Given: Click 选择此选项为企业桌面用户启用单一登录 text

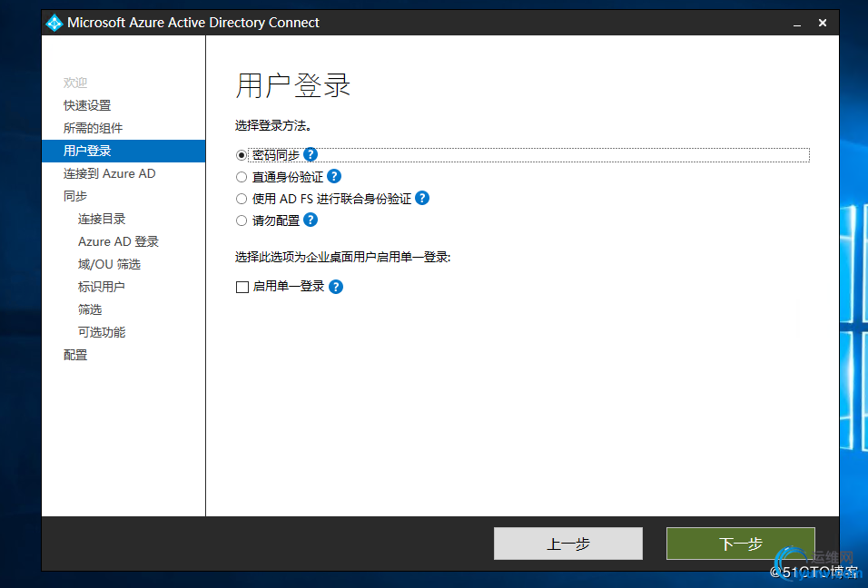Looking at the screenshot, I should click(x=342, y=257).
